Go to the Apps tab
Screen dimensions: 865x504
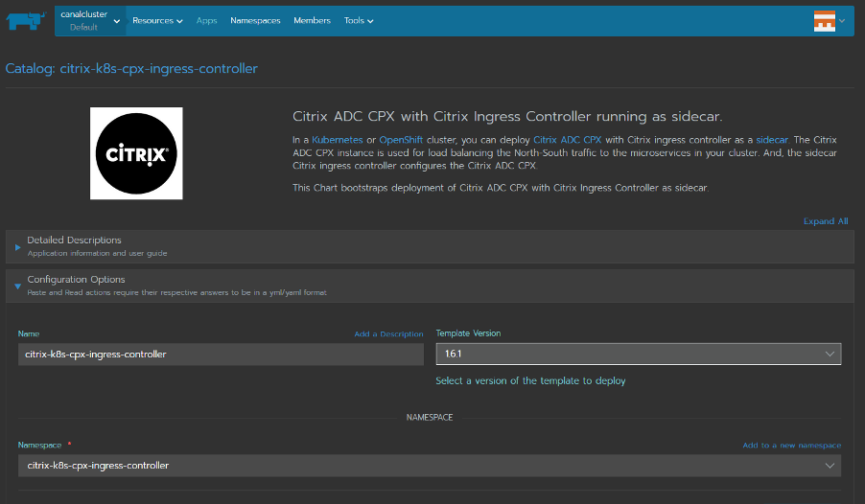[x=206, y=20]
